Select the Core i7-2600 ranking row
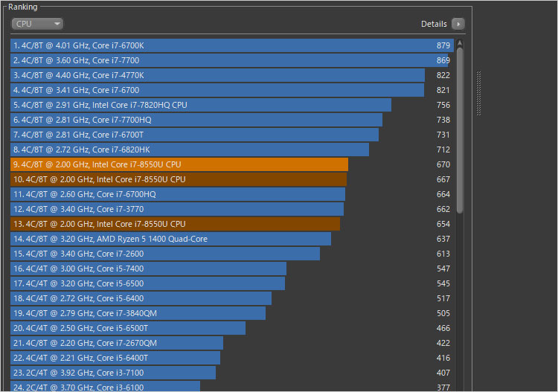 click(232, 254)
